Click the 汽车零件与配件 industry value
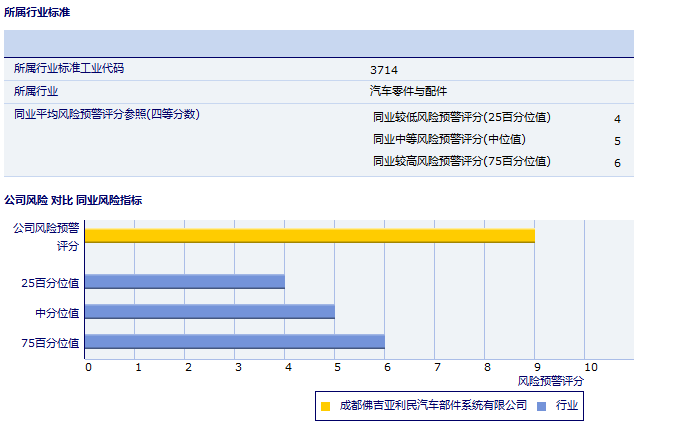Screen dimensions: 676x431 click(x=408, y=91)
